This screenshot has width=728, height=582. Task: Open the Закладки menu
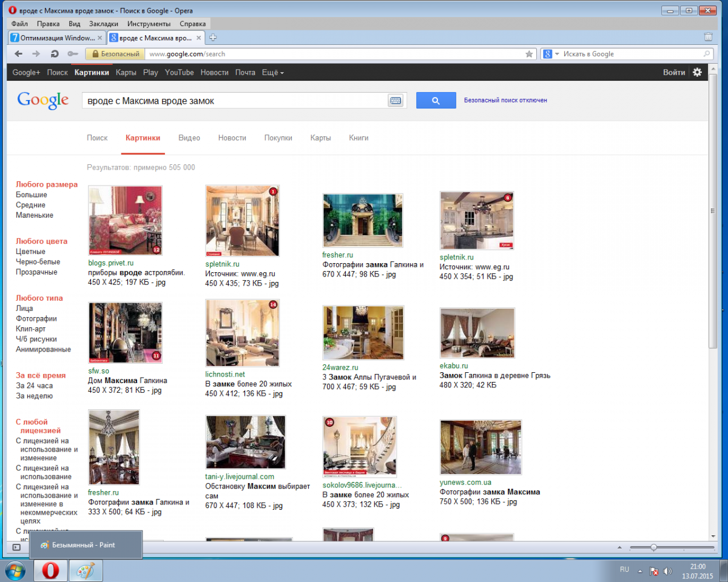click(104, 24)
